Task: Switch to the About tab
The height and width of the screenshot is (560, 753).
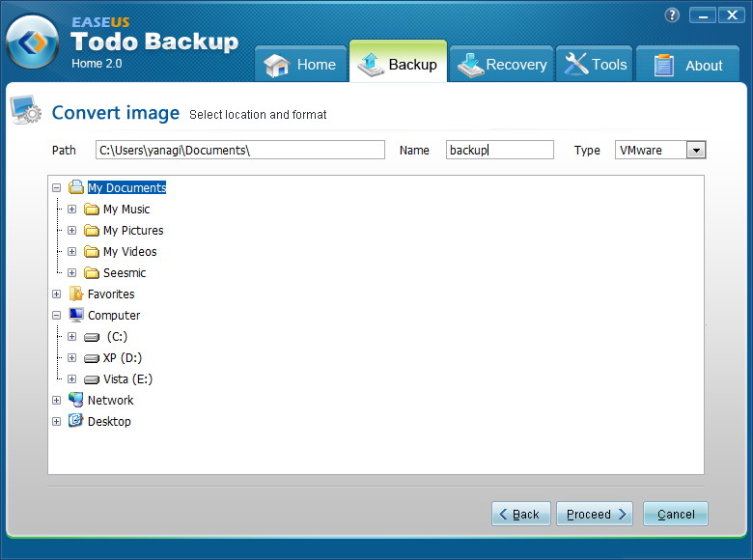Action: pyautogui.click(x=687, y=65)
